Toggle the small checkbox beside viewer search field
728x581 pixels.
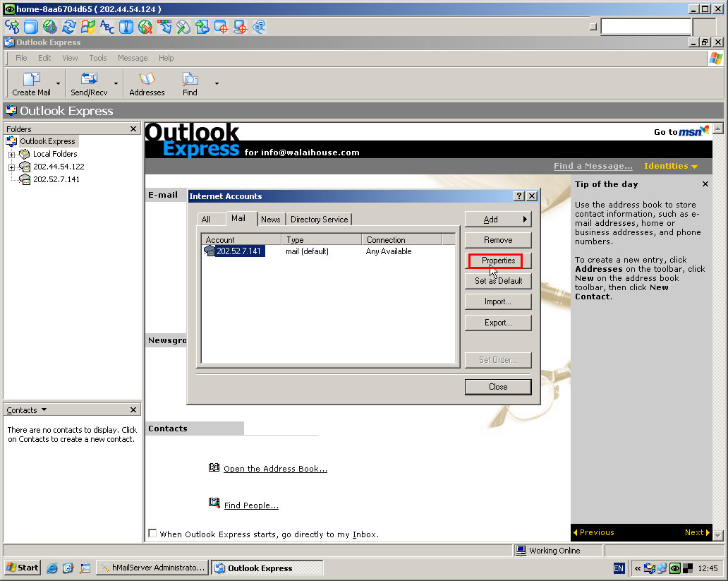[x=593, y=27]
